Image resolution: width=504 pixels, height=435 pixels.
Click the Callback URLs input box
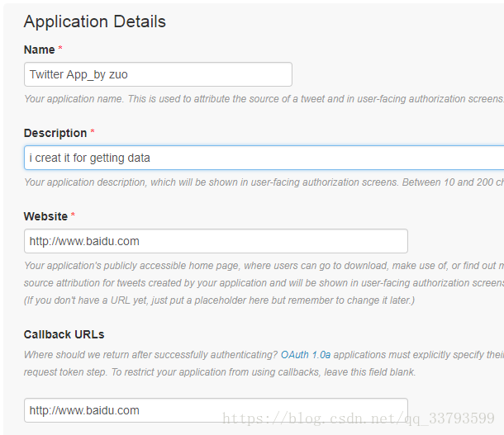point(216,410)
